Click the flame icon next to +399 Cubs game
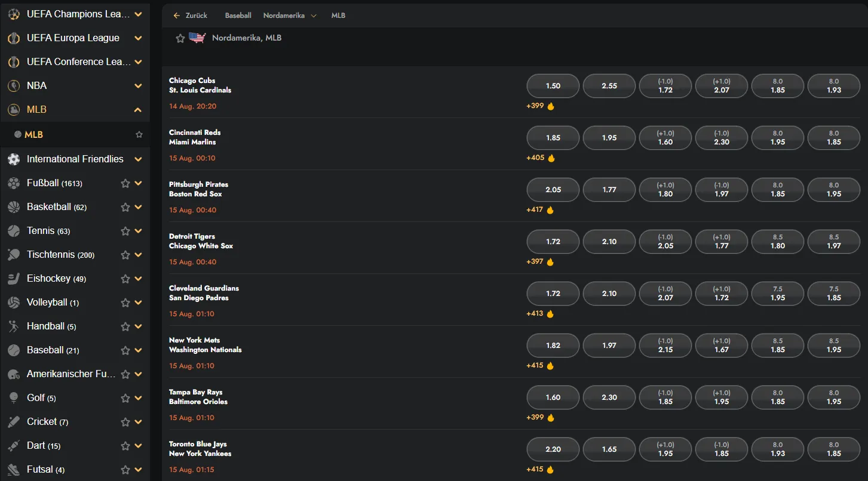Image resolution: width=868 pixels, height=481 pixels. point(551,106)
